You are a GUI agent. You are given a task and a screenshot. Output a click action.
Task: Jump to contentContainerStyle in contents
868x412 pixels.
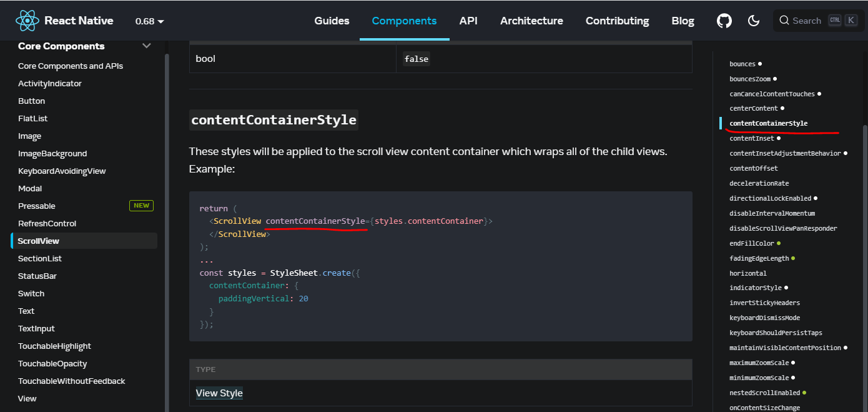[x=769, y=123]
